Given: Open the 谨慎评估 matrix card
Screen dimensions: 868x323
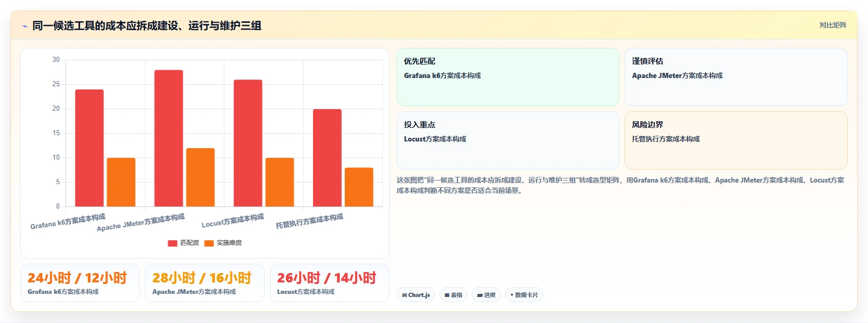Looking at the screenshot, I should [736, 77].
